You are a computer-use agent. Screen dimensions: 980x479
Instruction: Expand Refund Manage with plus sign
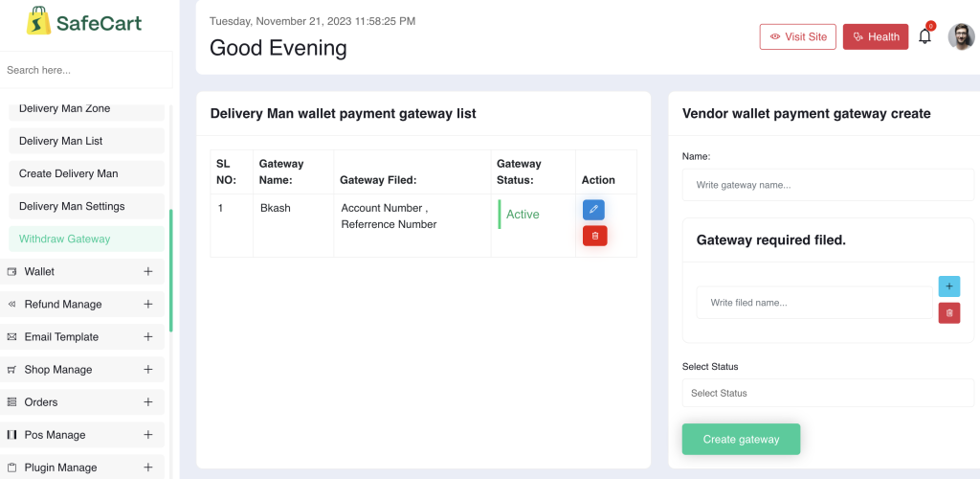point(148,304)
